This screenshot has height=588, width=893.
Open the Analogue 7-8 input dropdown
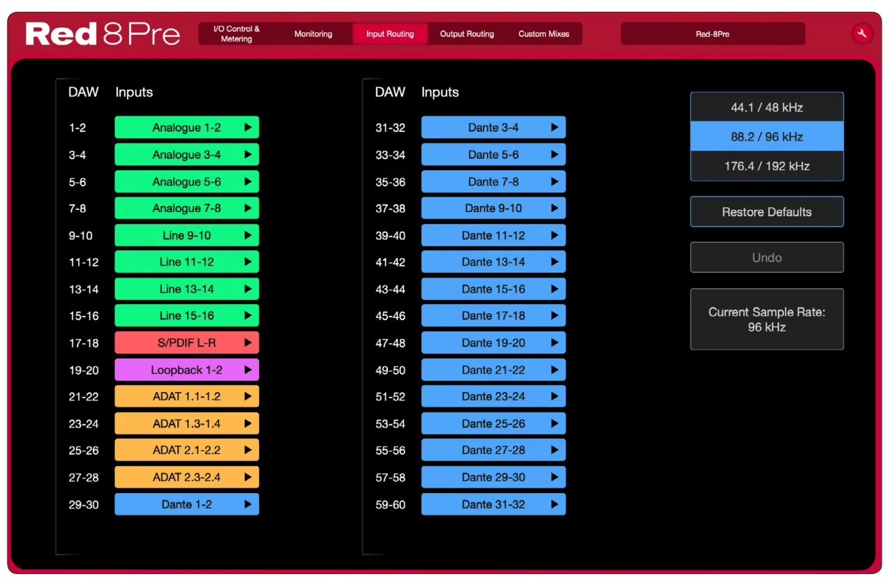click(x=187, y=209)
